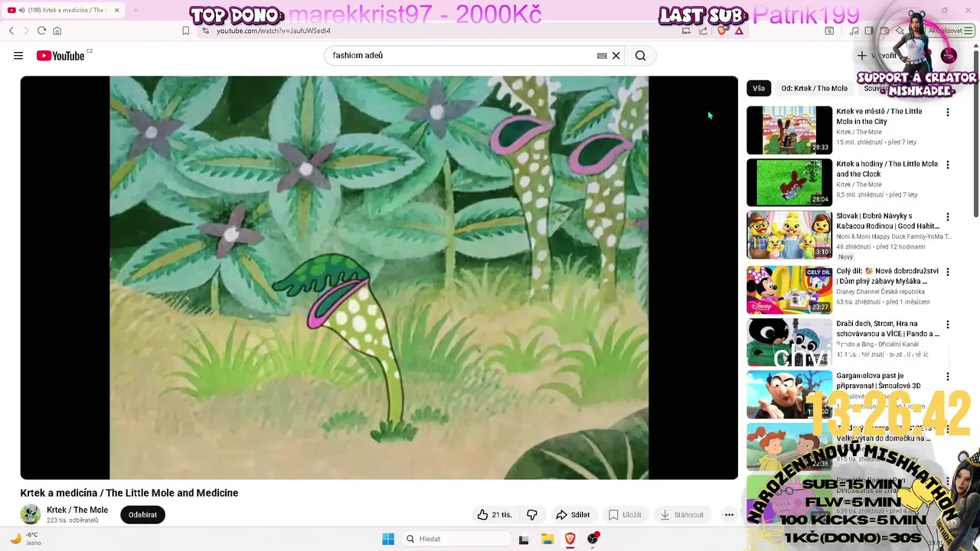Go to the YouTube home logo

click(x=60, y=56)
